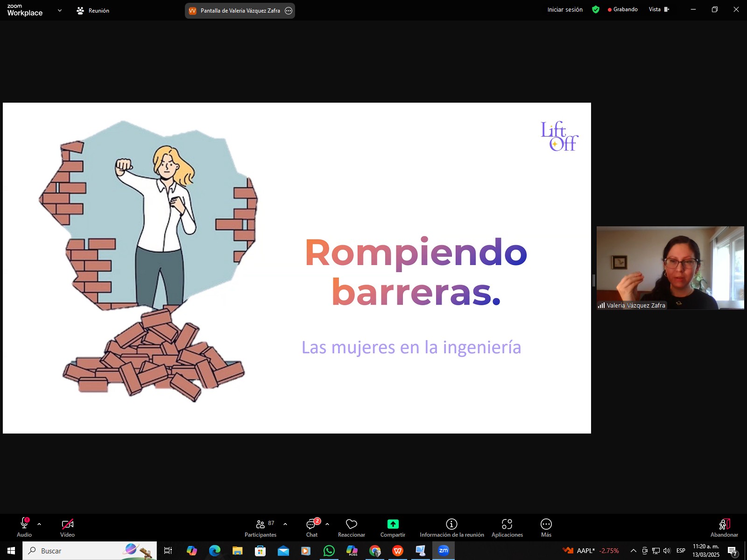Expand the audio options arrow
Viewport: 747px width, 560px height.
(39, 524)
